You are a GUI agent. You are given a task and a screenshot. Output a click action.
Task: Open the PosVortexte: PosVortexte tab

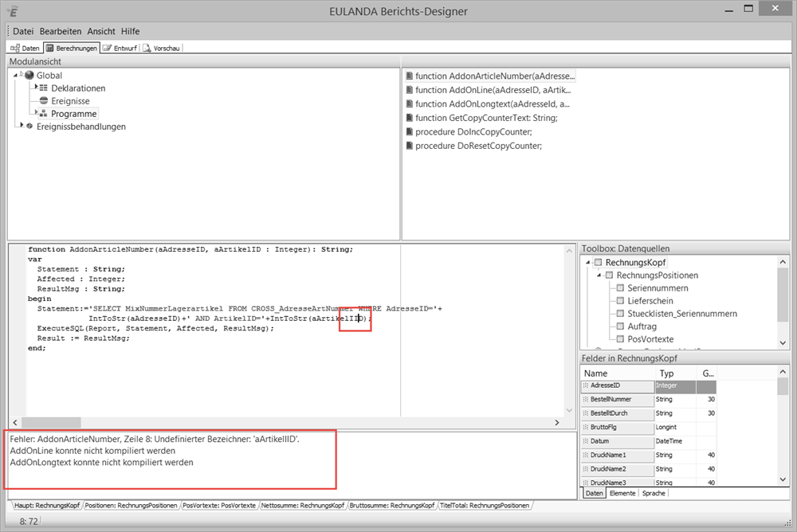(219, 506)
